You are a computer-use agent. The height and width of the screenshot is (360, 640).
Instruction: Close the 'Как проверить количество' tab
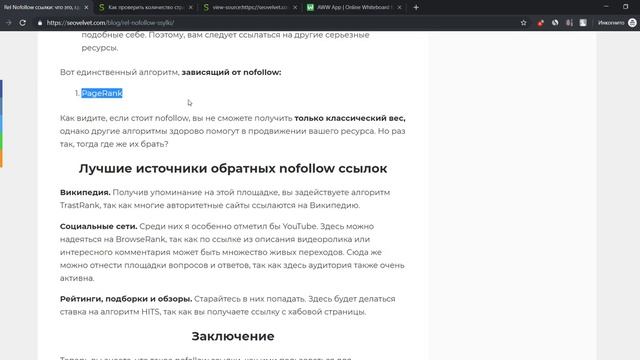[191, 7]
